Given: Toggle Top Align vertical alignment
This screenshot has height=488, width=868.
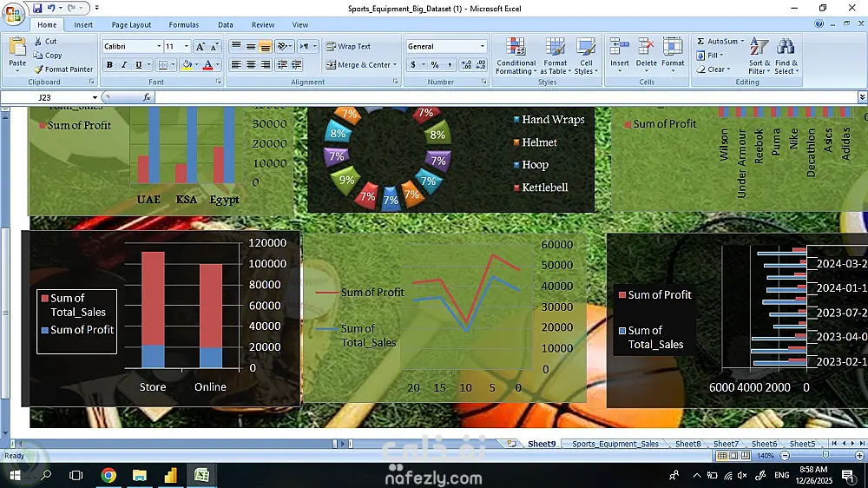Looking at the screenshot, I should point(236,47).
